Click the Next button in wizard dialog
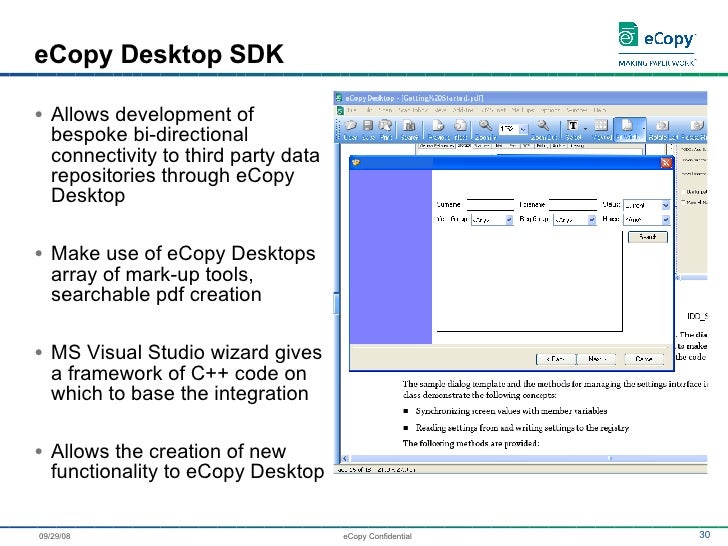 pos(596,359)
